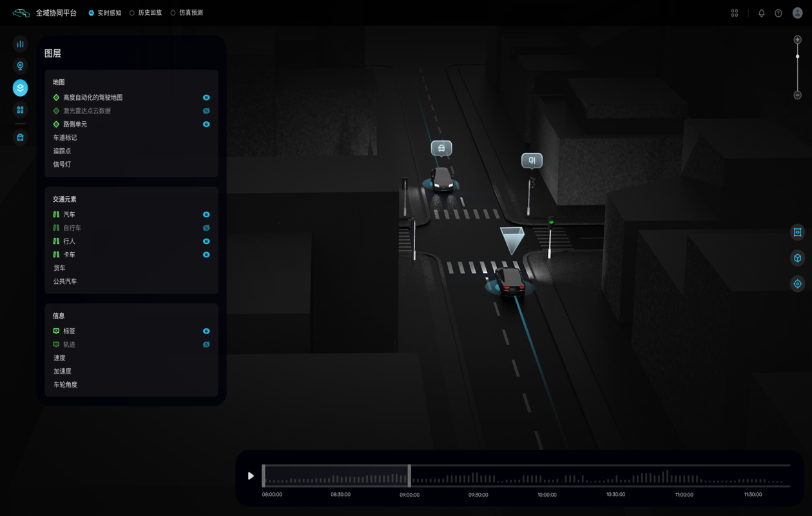
Task: Hide the 汽车 layer visibility
Action: [x=206, y=215]
